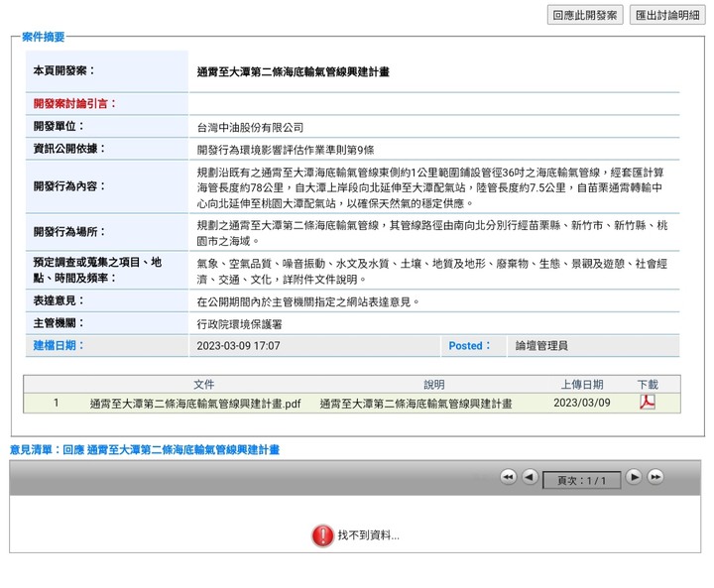Click the red warning icon beside 找不到資料
This screenshot has height=588, width=714.
coord(323,535)
